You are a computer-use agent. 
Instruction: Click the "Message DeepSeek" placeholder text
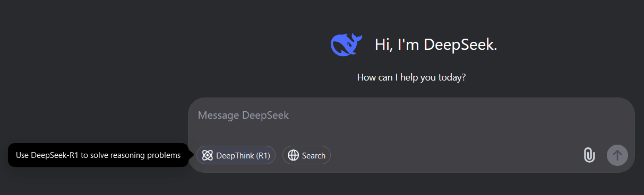point(243,116)
